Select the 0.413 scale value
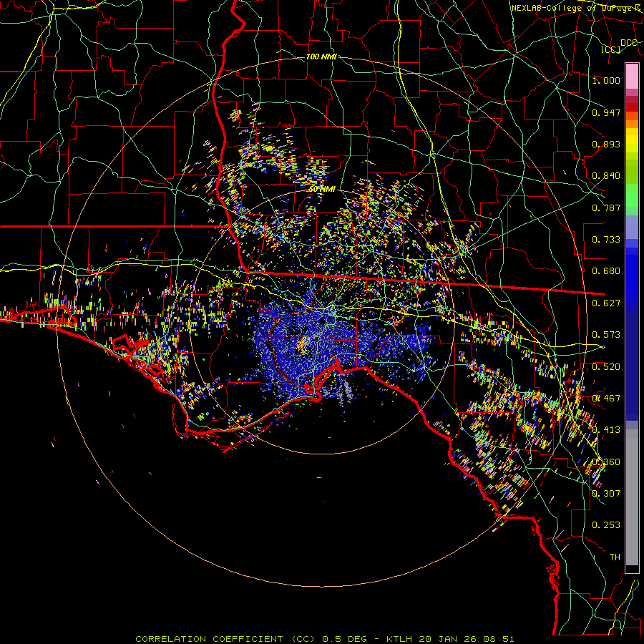 606,430
